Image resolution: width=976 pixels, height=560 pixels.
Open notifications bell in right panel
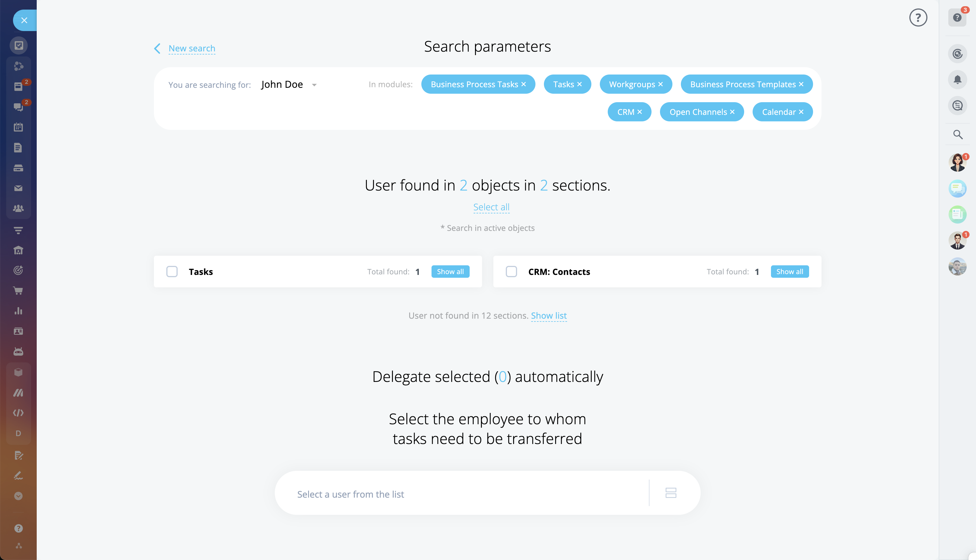[x=957, y=80]
